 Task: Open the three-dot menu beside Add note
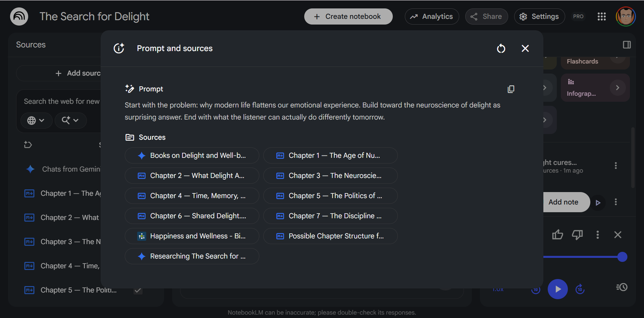pyautogui.click(x=616, y=202)
